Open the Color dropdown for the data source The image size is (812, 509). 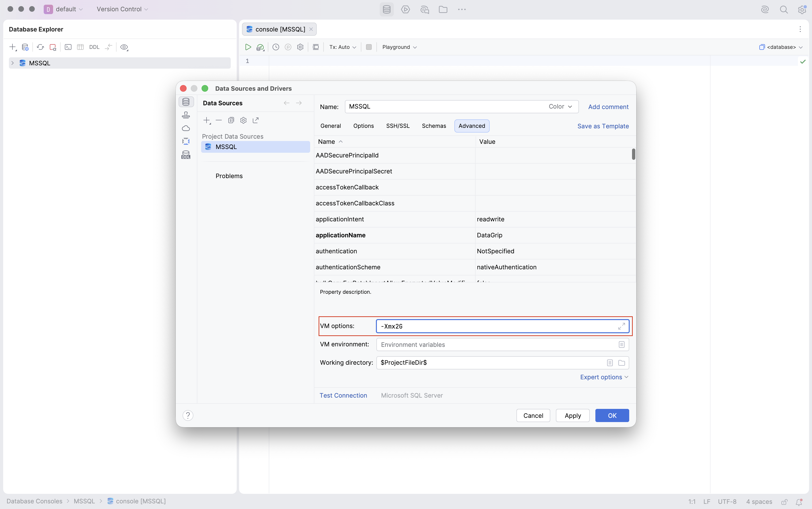[560, 107]
